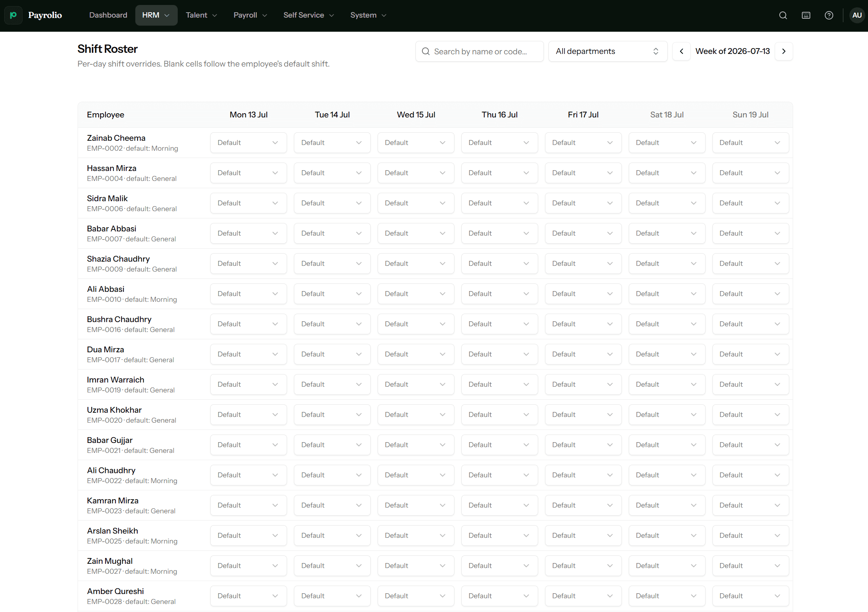
Task: Click the Payrolio brand name
Action: [x=45, y=15]
